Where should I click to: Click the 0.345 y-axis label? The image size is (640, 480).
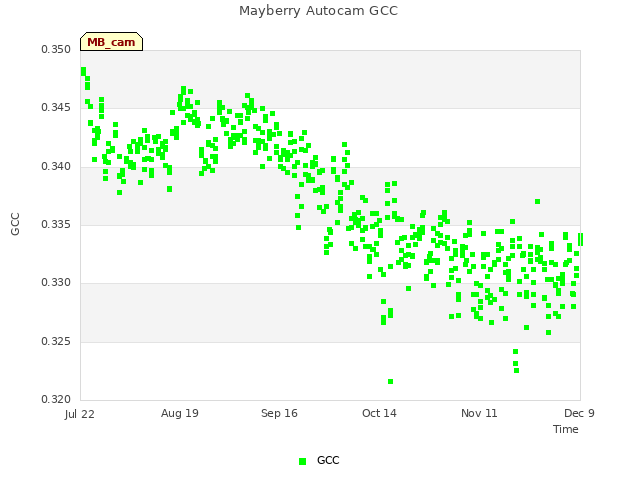[56, 108]
